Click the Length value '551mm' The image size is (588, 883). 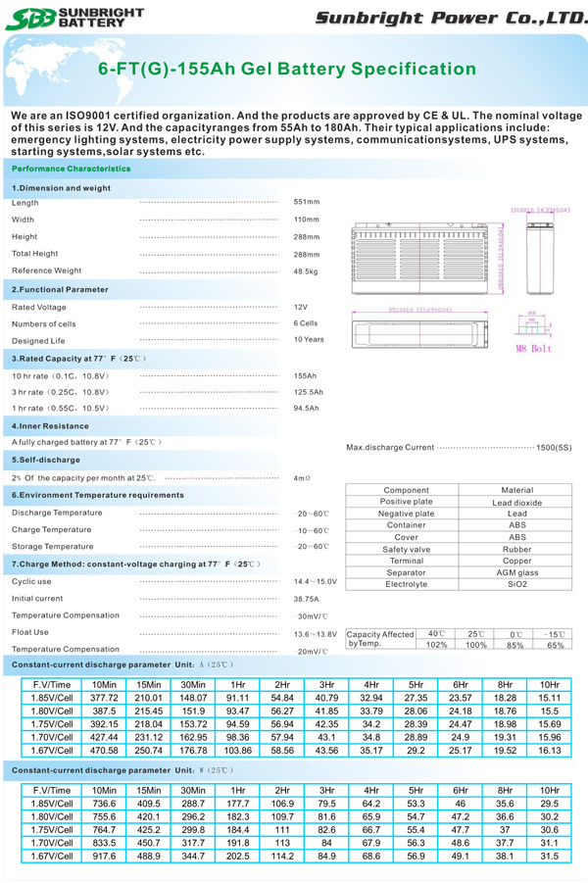coord(307,202)
